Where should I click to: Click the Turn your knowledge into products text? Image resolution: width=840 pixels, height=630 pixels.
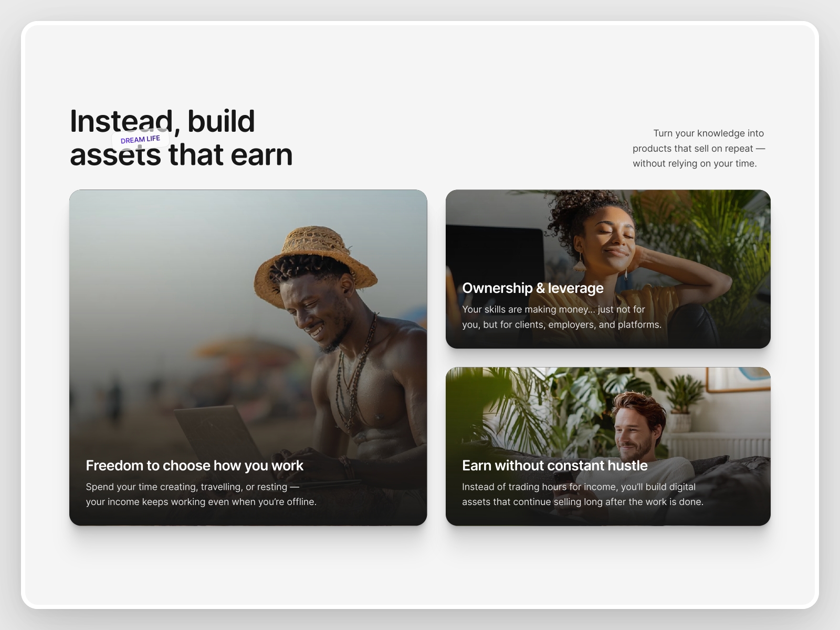[698, 148]
